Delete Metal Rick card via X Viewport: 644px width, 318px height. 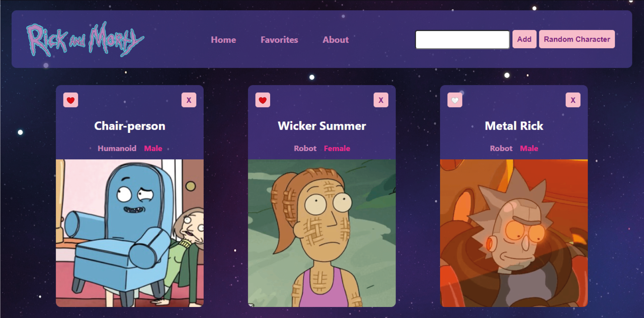(x=573, y=100)
